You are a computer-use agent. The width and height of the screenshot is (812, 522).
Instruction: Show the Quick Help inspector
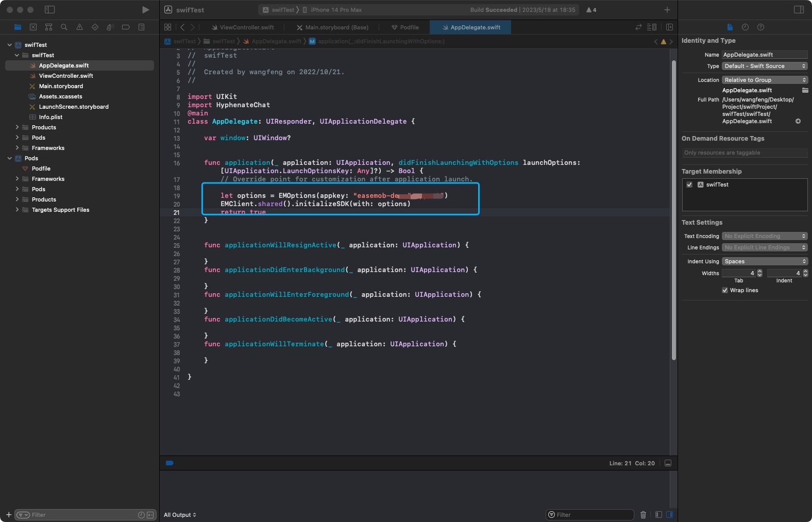coord(760,27)
